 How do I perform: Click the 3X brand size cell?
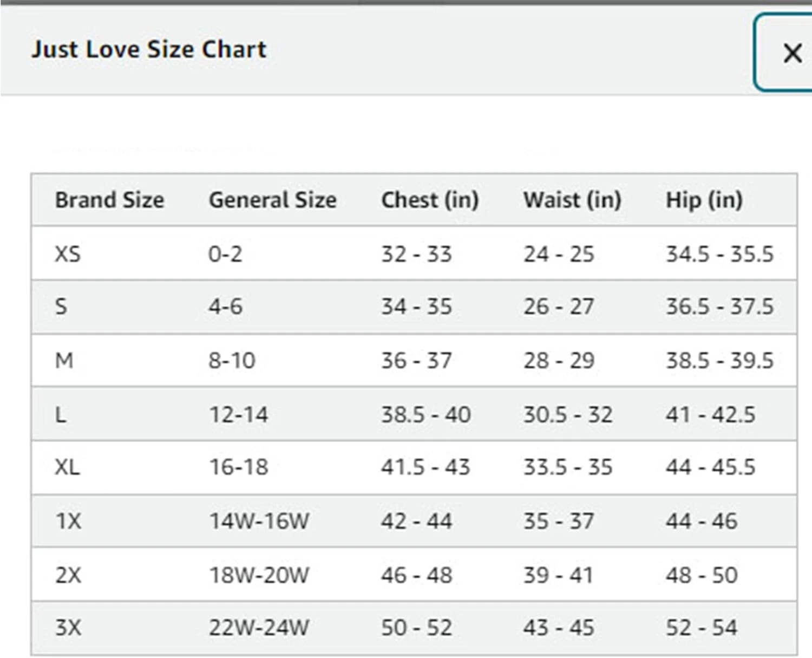68,628
